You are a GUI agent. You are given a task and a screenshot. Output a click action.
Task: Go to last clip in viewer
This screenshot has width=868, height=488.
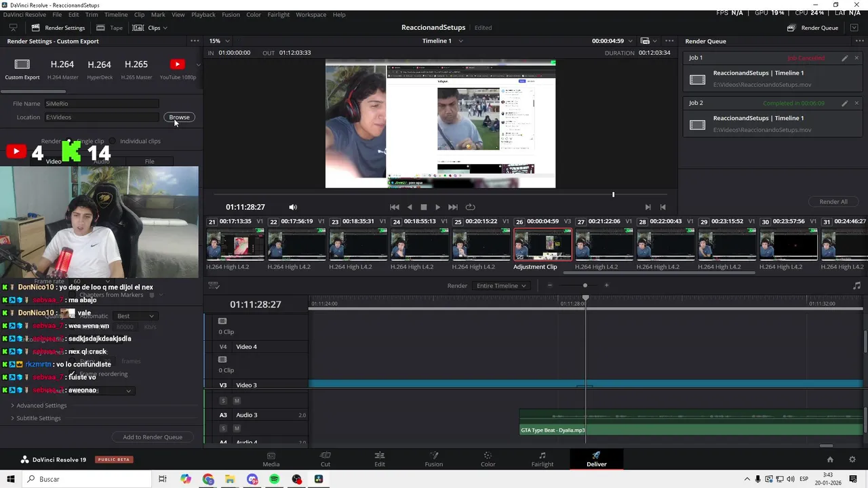pyautogui.click(x=663, y=207)
